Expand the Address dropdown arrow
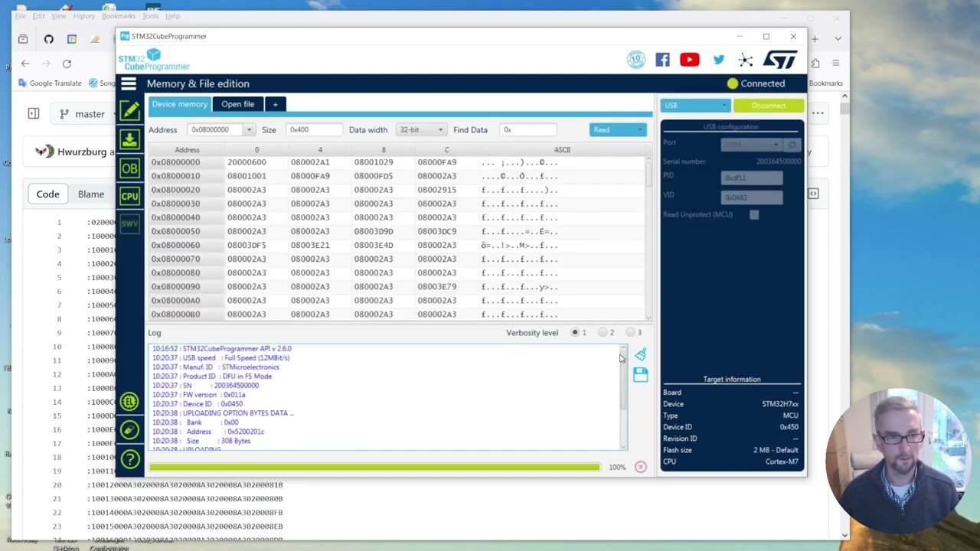 pyautogui.click(x=249, y=130)
